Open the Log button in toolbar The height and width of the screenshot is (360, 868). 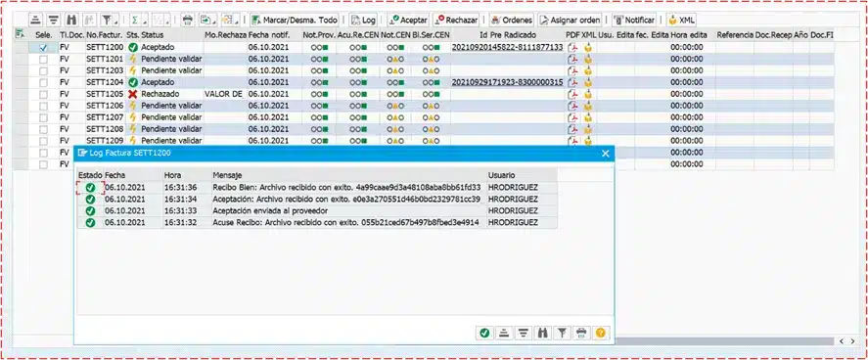tap(363, 20)
